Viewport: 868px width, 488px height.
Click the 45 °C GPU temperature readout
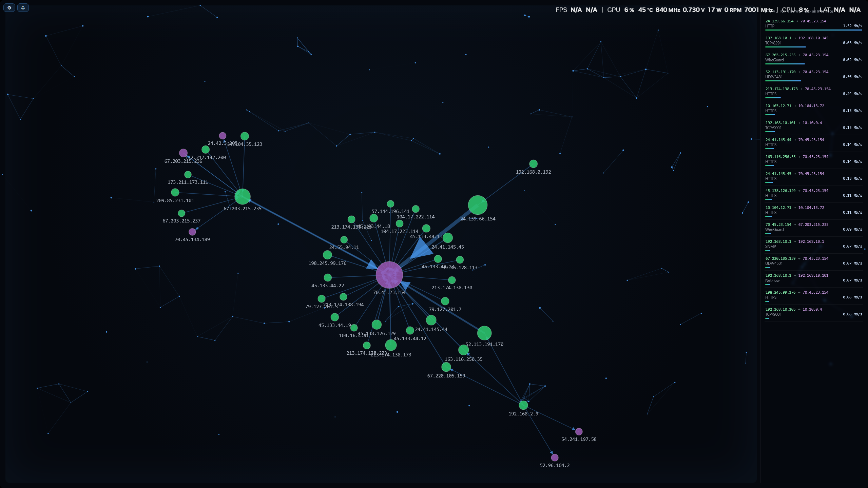point(645,10)
